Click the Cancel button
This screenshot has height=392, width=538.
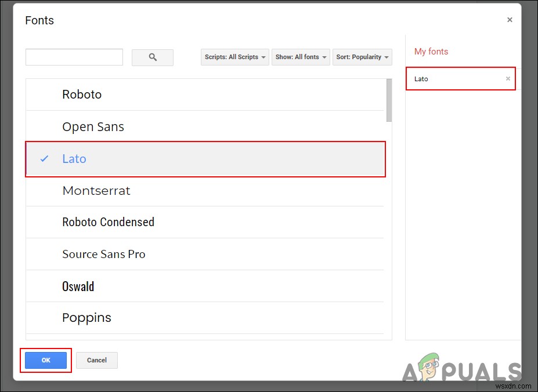[97, 360]
